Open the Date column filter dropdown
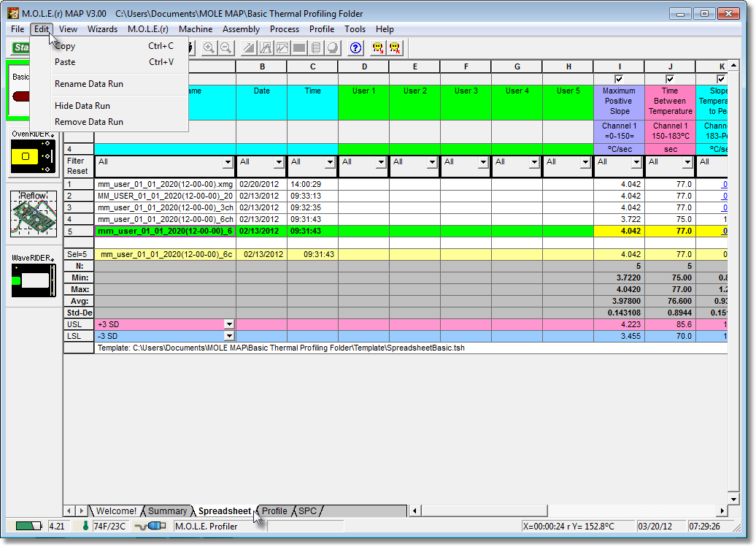The width and height of the screenshot is (756, 547). click(x=279, y=162)
